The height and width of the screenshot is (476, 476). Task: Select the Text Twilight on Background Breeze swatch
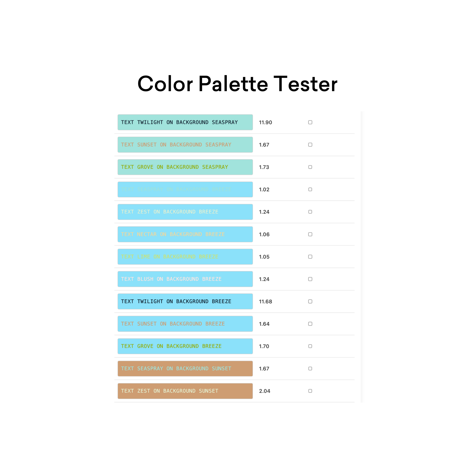tap(185, 301)
